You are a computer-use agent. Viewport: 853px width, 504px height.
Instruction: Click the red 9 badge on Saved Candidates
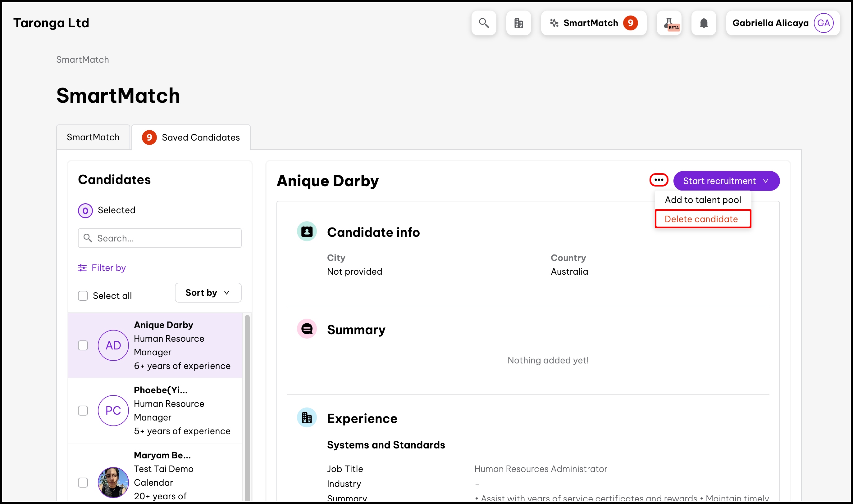pos(149,137)
